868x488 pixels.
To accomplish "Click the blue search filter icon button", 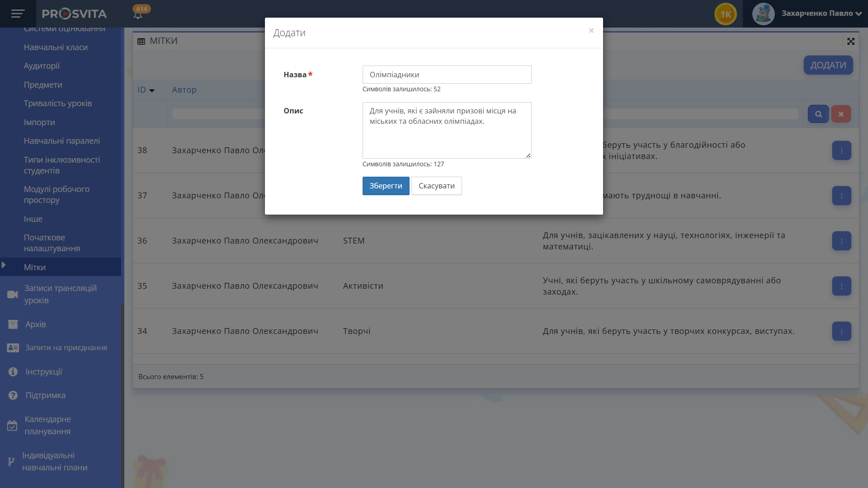I will pos(818,114).
